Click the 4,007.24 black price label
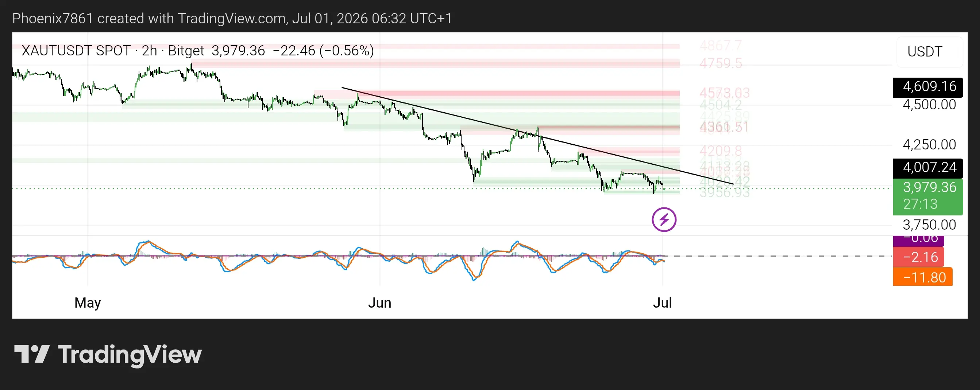 click(x=928, y=168)
